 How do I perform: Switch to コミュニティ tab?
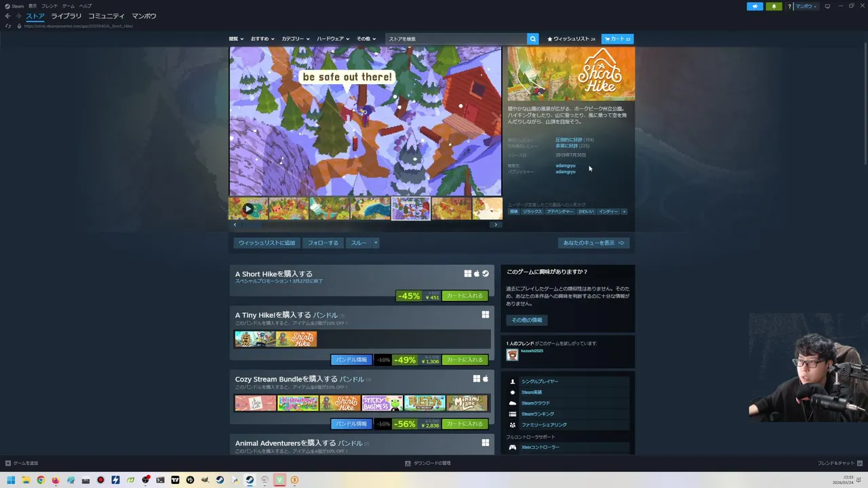106,16
